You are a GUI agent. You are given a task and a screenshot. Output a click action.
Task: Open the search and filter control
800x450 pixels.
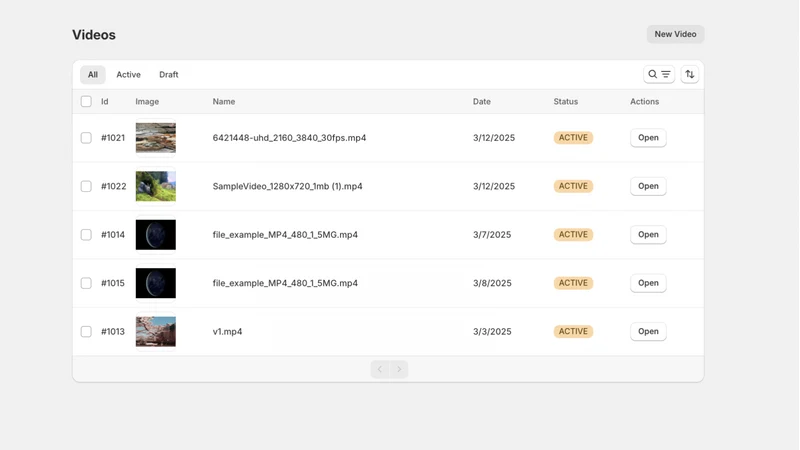click(x=659, y=74)
